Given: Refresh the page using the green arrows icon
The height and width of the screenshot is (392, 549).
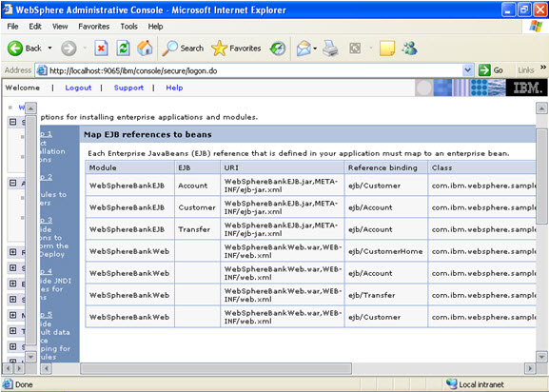Looking at the screenshot, I should click(x=124, y=49).
